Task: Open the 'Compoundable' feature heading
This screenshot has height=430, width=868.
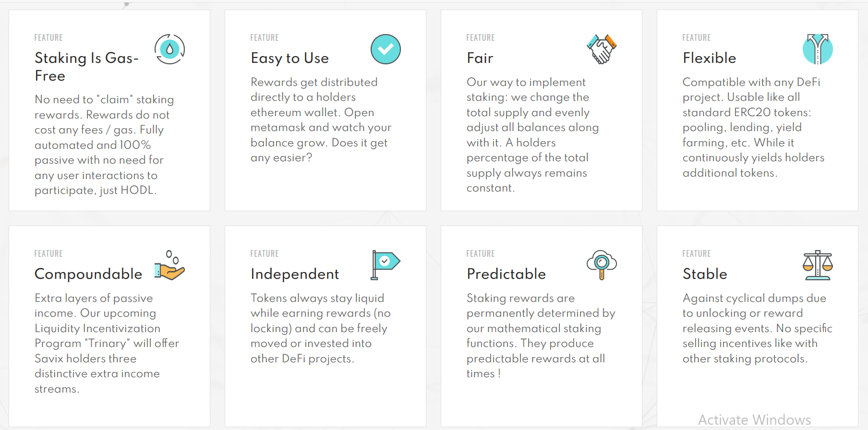Action: click(x=88, y=274)
